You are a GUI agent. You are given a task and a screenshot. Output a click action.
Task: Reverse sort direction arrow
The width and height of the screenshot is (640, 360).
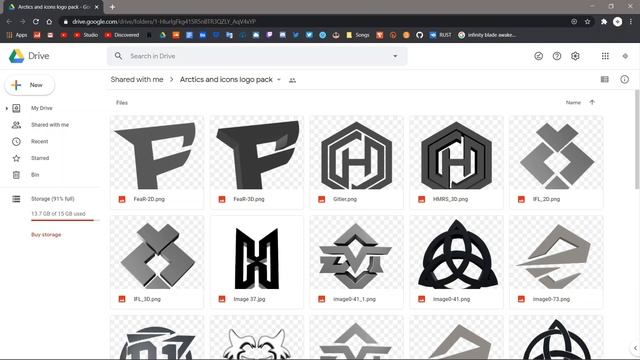592,102
